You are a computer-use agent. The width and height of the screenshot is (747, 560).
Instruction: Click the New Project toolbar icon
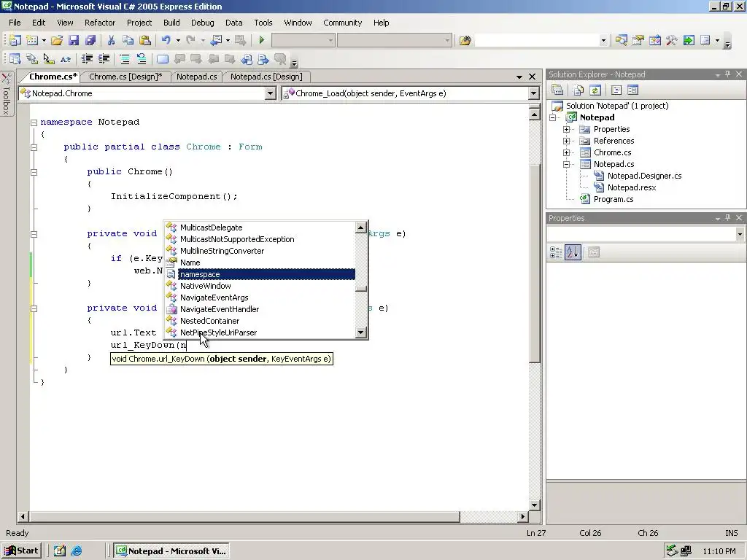coord(15,41)
